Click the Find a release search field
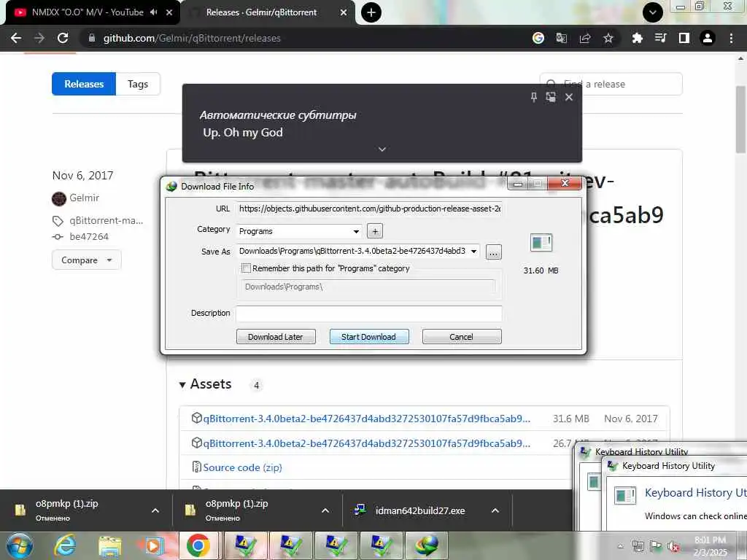Viewport: 747px width, 560px height. [x=611, y=84]
